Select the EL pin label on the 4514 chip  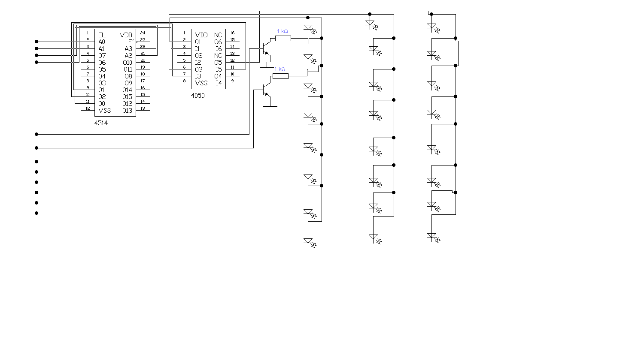coord(102,35)
